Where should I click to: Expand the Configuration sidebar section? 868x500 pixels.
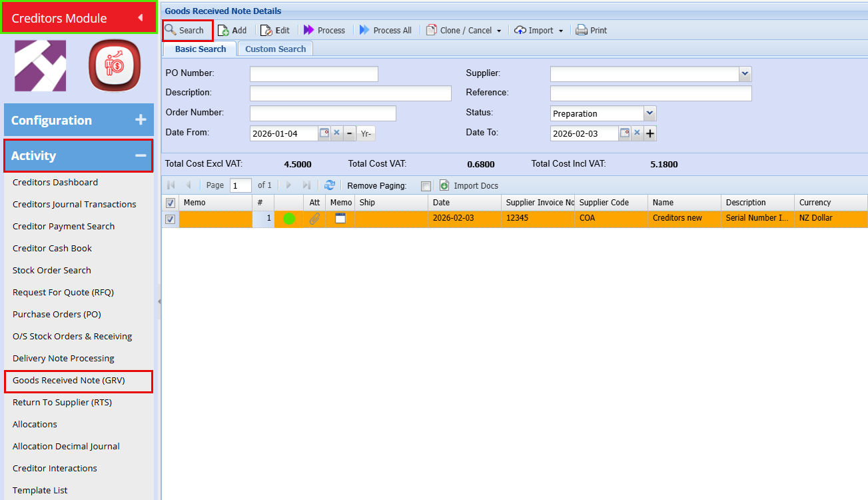click(x=141, y=120)
